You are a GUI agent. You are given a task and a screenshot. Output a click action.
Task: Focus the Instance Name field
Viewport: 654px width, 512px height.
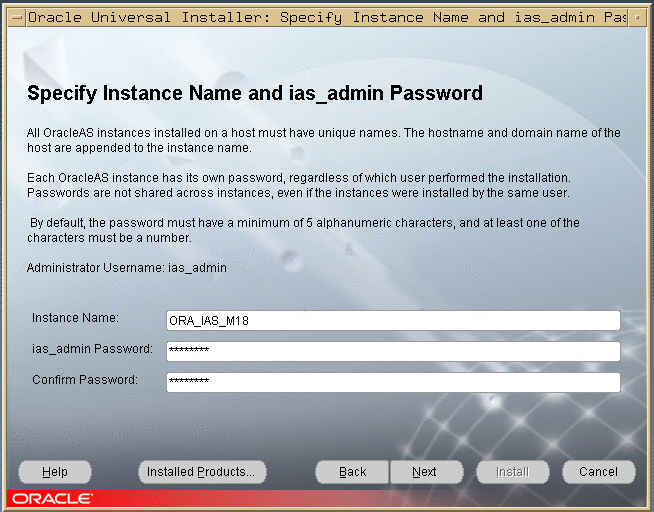pos(393,321)
